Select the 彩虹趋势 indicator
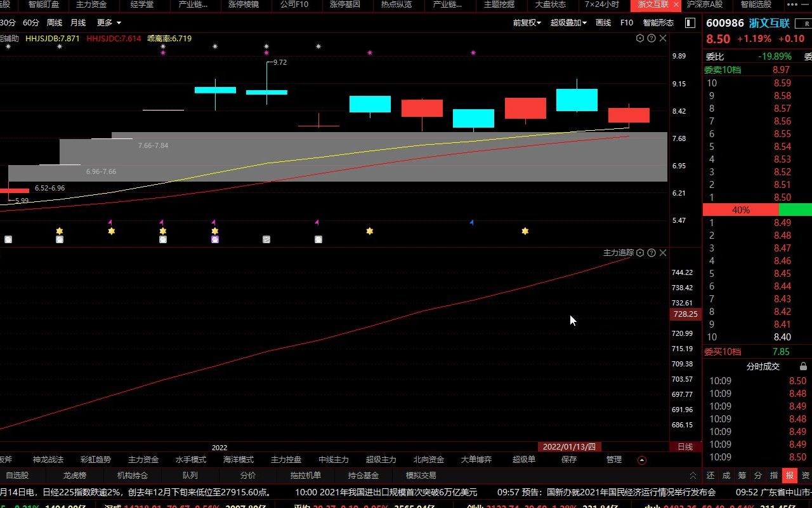The image size is (812, 508). (x=96, y=460)
